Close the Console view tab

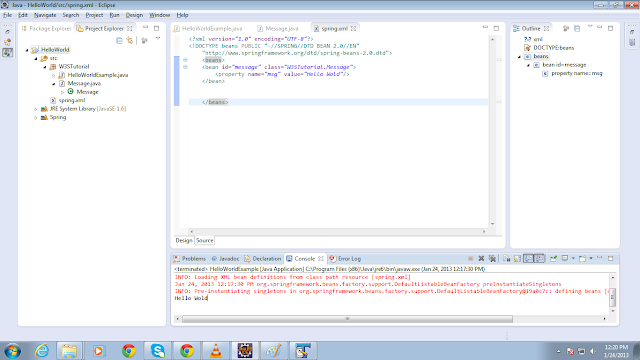click(x=321, y=259)
